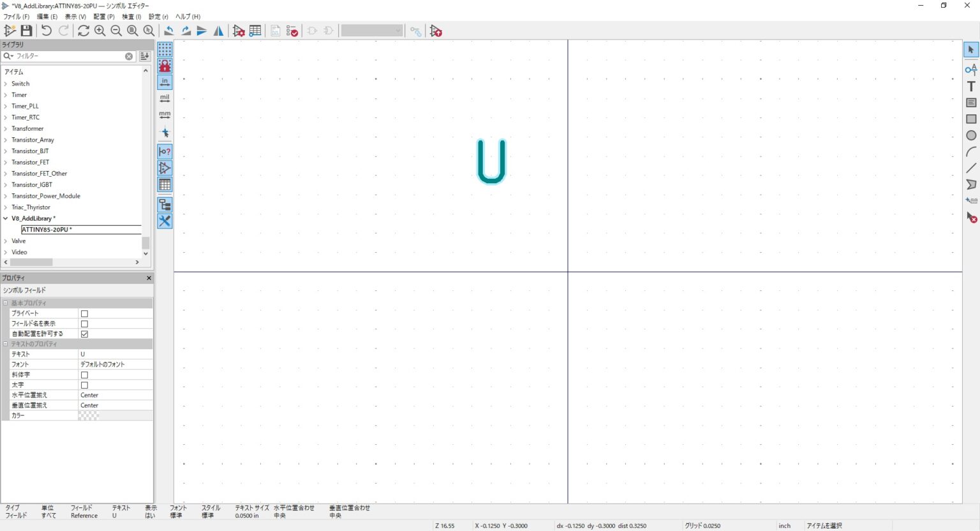The image size is (980, 531).
Task: Click the Save icon in the toolbar
Action: click(26, 31)
